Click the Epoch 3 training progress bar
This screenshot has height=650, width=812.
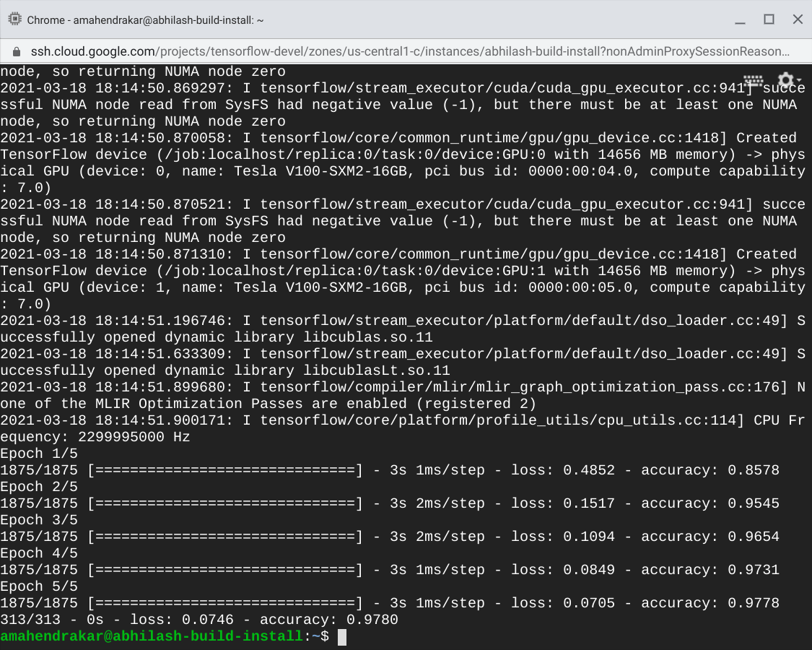pos(225,537)
